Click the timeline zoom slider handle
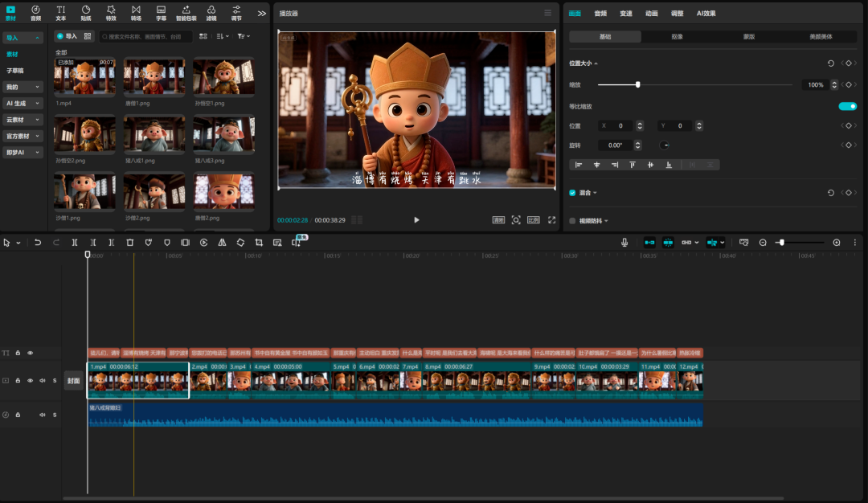Screen dimensions: 868x503 click(x=782, y=243)
